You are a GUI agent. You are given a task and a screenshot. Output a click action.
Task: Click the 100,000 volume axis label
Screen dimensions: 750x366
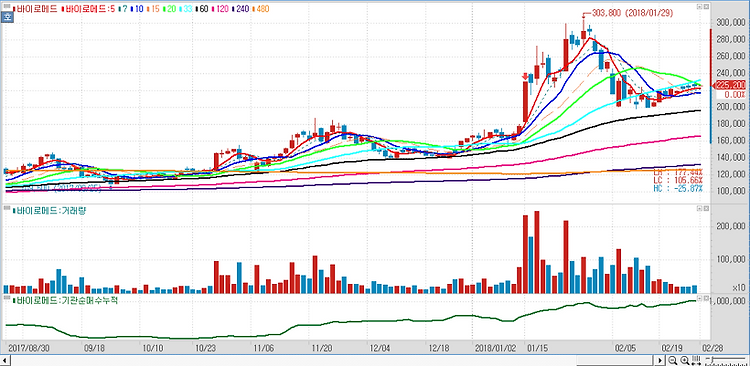[x=731, y=259]
